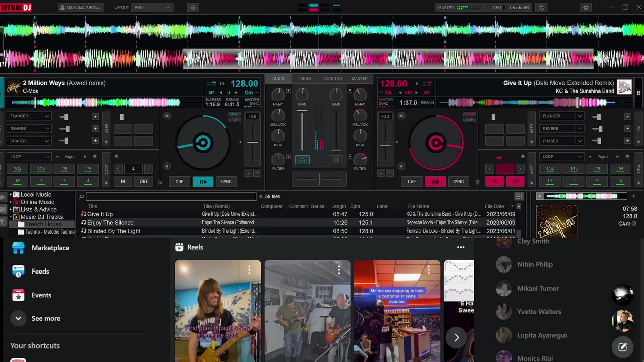644x362 pixels.
Task: Set loop OUT on left deck
Action: pos(144,182)
